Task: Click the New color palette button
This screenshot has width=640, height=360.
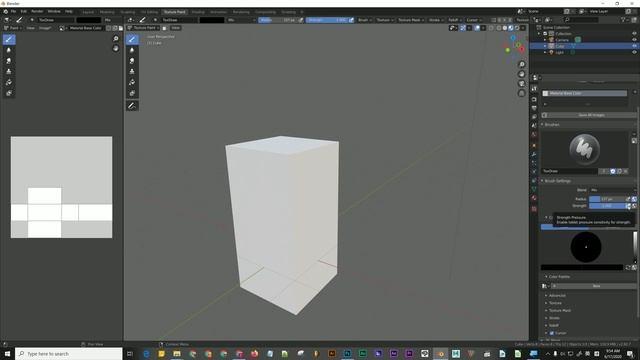Action: (594, 286)
